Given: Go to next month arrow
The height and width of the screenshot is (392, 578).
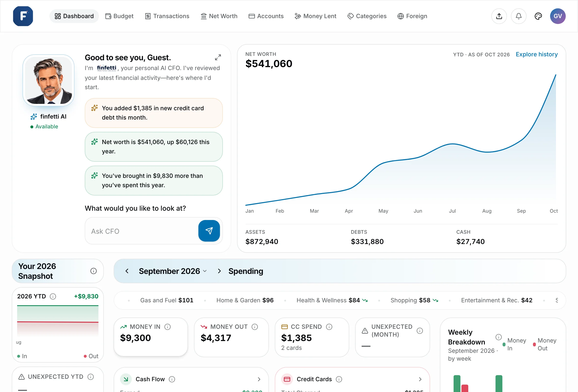Looking at the screenshot, I should [219, 271].
